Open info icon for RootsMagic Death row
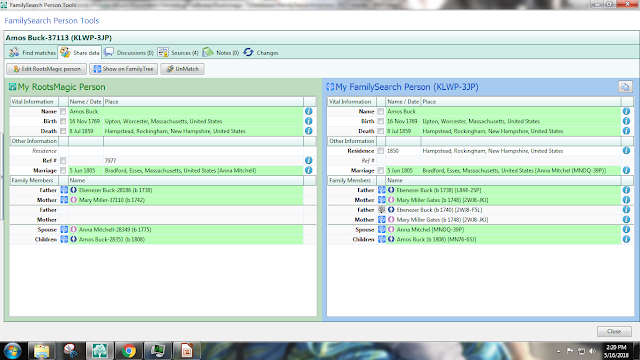Viewport: 640px width, 360px height. point(309,131)
